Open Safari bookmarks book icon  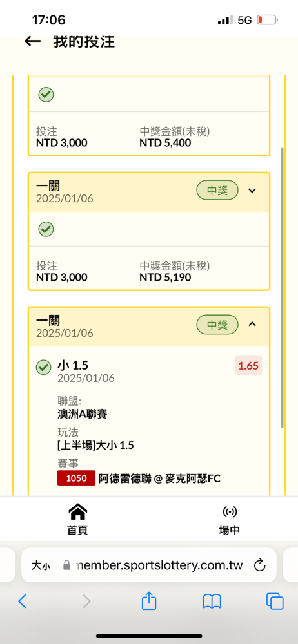tap(212, 601)
